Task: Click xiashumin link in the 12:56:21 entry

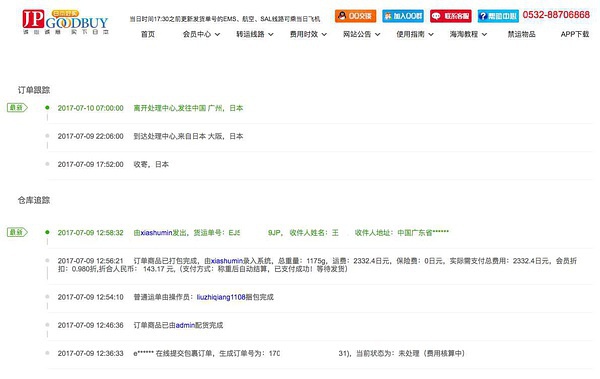Action: pyautogui.click(x=227, y=261)
